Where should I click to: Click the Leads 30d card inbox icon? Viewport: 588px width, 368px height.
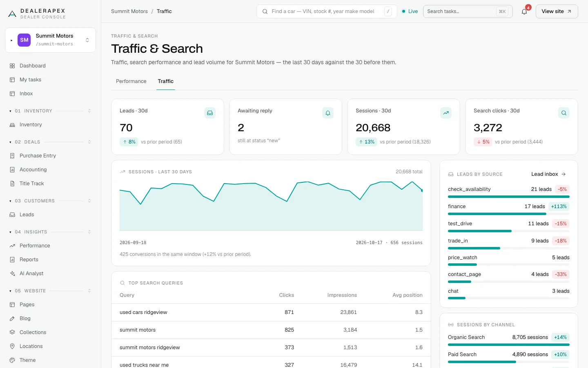coord(210,113)
